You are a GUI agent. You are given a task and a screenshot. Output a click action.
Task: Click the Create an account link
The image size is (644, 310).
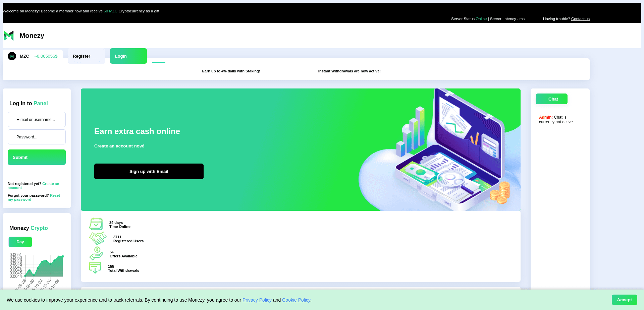coord(50,184)
